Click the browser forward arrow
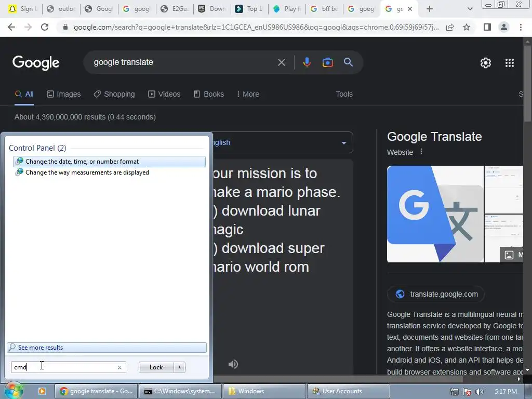 [28, 27]
